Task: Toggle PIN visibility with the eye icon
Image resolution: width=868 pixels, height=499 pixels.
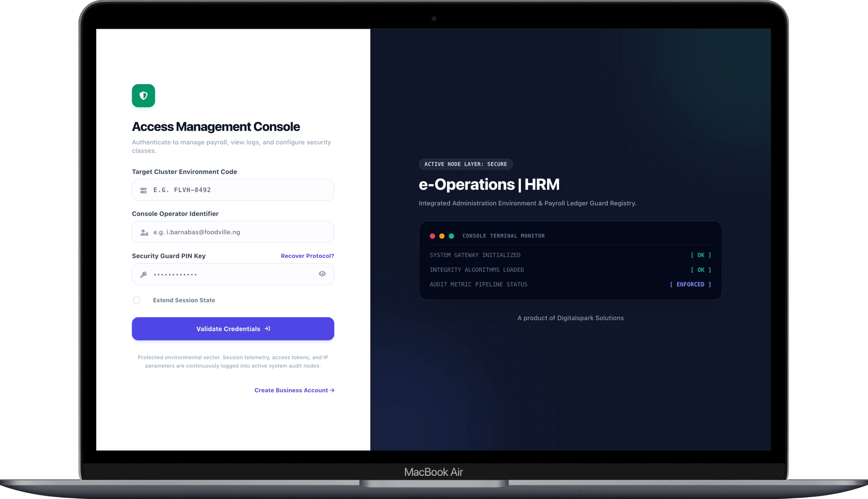Action: coord(322,274)
